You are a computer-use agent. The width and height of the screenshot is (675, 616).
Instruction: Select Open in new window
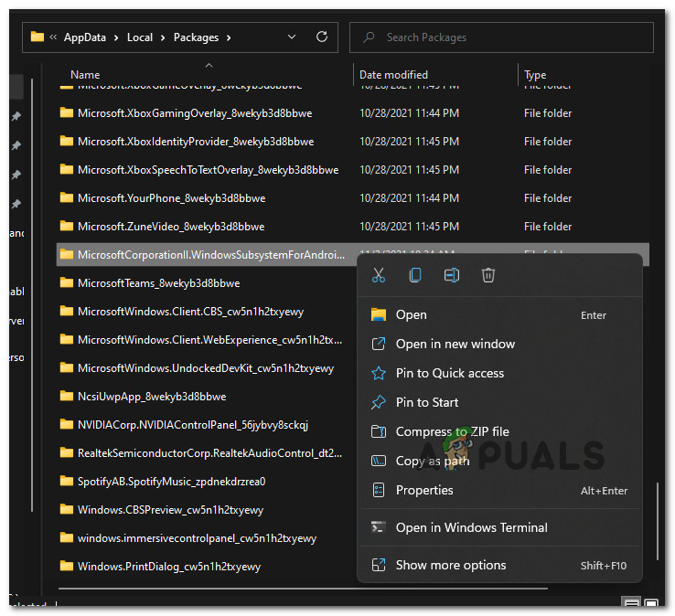[455, 344]
